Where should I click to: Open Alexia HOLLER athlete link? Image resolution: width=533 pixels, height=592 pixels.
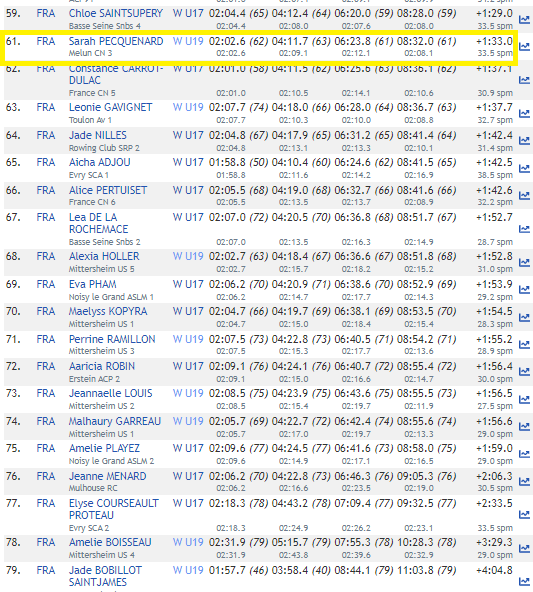[x=104, y=256]
